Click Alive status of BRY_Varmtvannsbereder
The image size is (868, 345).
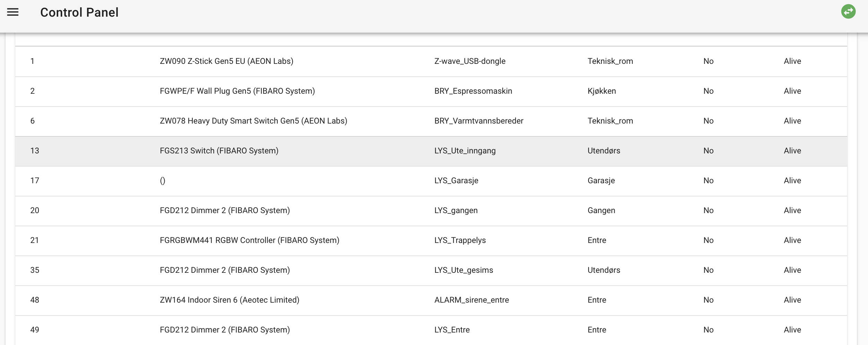[x=792, y=121]
